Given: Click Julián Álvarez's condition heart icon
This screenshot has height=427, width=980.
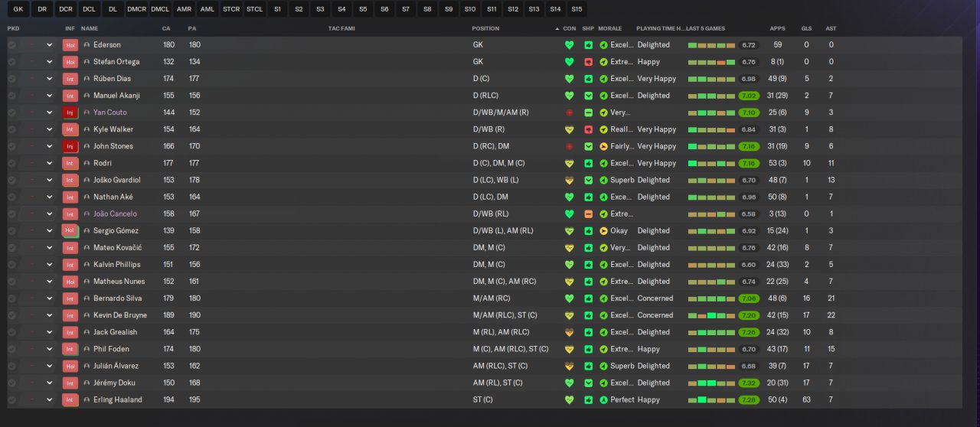Looking at the screenshot, I should (x=569, y=366).
